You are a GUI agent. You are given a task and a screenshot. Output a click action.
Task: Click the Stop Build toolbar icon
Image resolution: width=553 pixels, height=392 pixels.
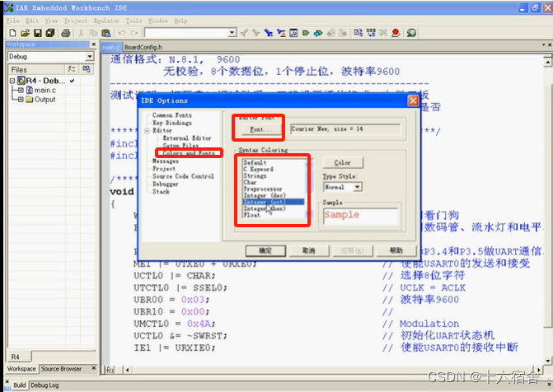tap(383, 33)
